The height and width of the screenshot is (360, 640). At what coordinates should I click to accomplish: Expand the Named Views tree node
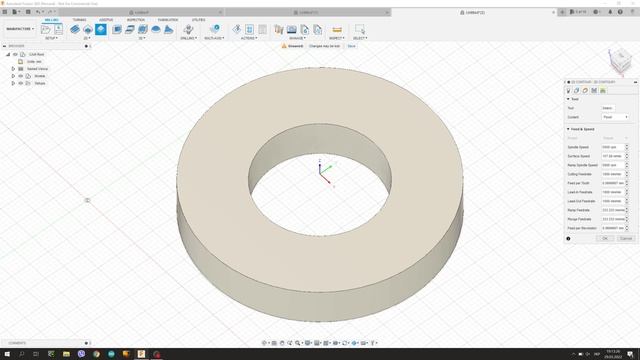(13, 69)
